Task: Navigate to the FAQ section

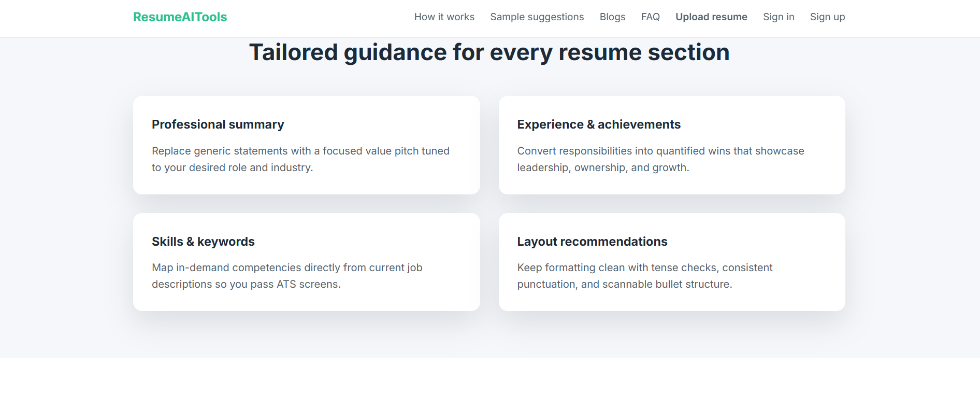Action: pyautogui.click(x=650, y=17)
